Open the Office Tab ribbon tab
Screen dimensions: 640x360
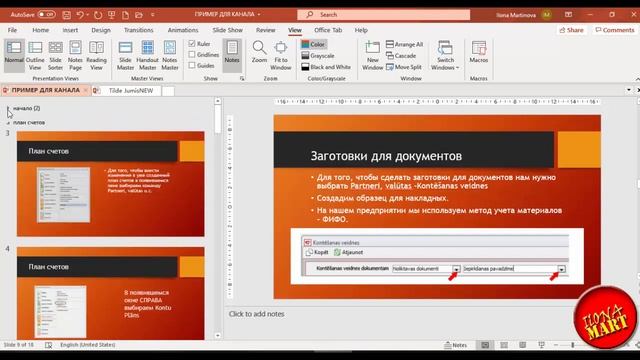pos(328,30)
